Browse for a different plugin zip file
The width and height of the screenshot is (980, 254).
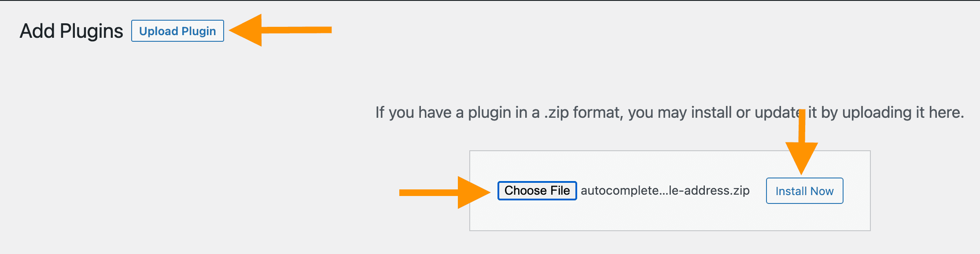tap(537, 191)
